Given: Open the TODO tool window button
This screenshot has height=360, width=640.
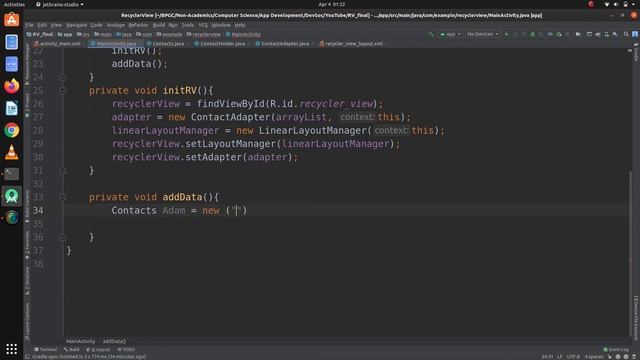Looking at the screenshot, I should point(126,349).
